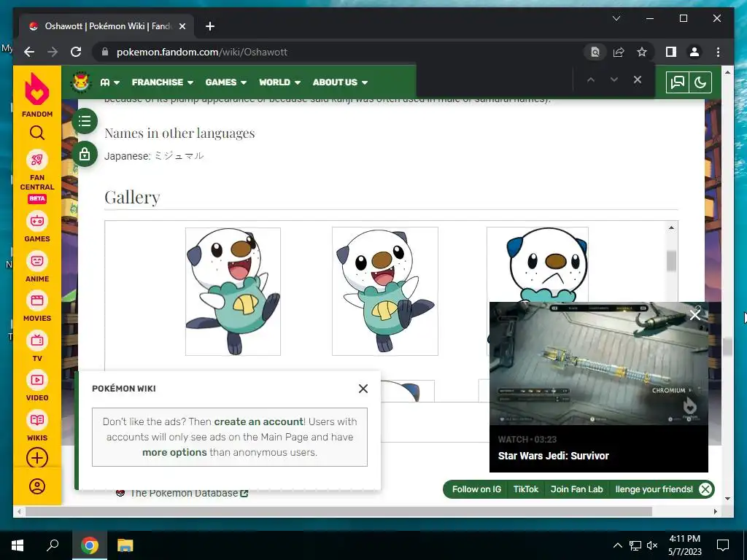Select the Oshawott browser tab
The image size is (747, 560).
tap(107, 26)
